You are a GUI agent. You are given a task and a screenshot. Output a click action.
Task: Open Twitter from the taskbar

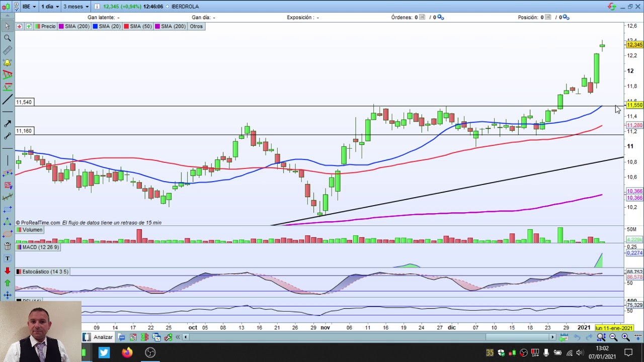click(x=104, y=352)
